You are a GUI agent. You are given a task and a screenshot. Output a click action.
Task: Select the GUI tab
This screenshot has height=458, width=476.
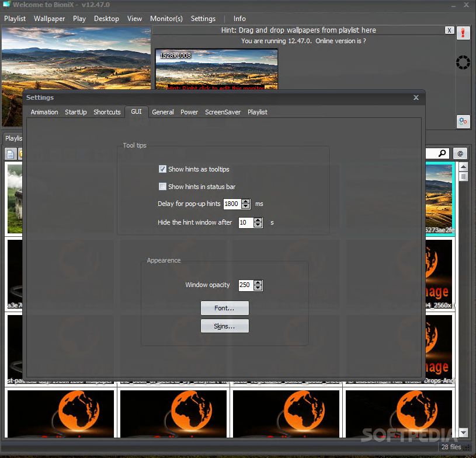tap(137, 111)
